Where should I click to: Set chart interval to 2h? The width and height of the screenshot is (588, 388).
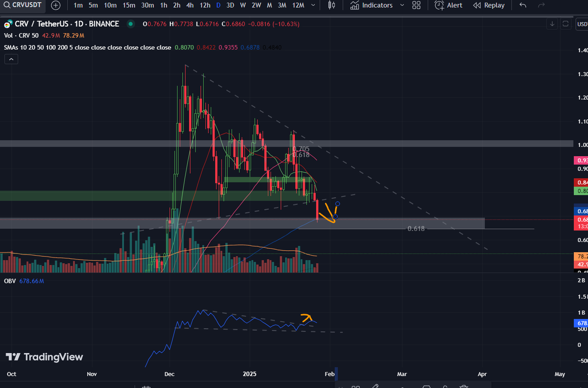coord(177,5)
